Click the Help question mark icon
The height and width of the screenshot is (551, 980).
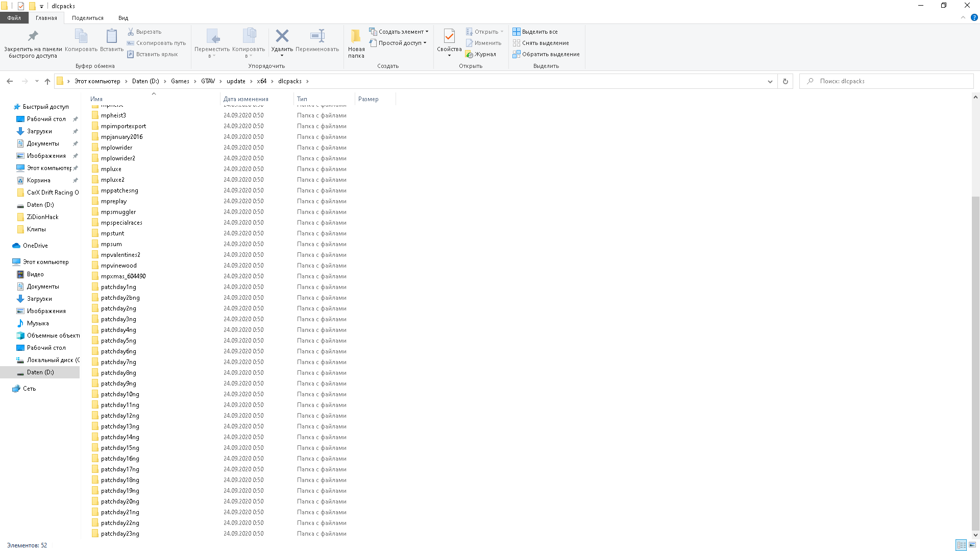[x=974, y=17]
